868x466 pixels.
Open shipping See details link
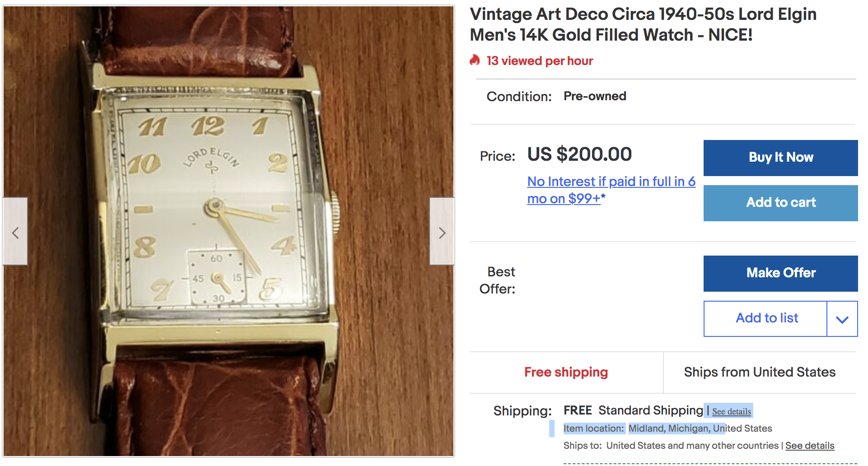click(x=732, y=411)
